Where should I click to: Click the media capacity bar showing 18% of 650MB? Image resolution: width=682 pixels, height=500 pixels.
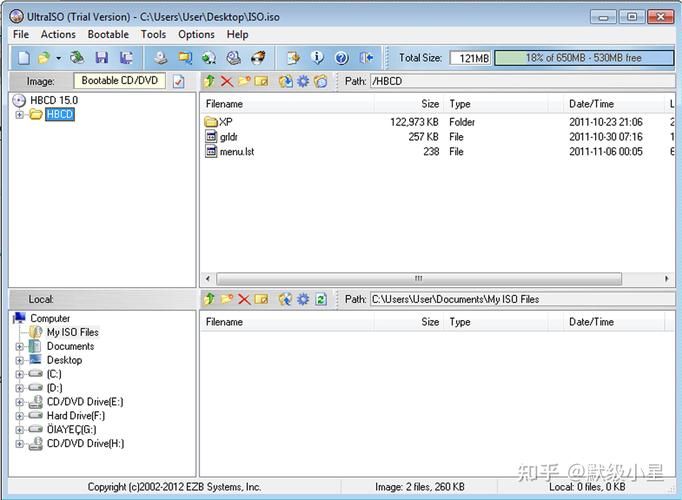coord(584,58)
